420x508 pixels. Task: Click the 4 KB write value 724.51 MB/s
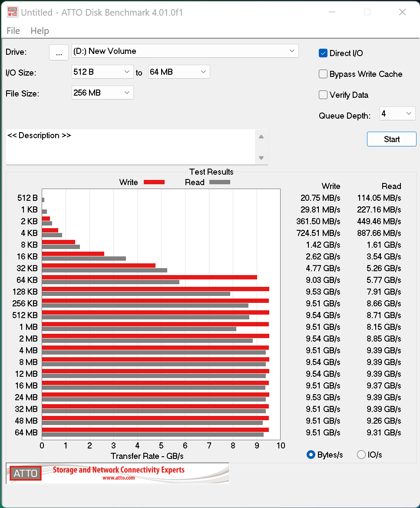click(318, 233)
